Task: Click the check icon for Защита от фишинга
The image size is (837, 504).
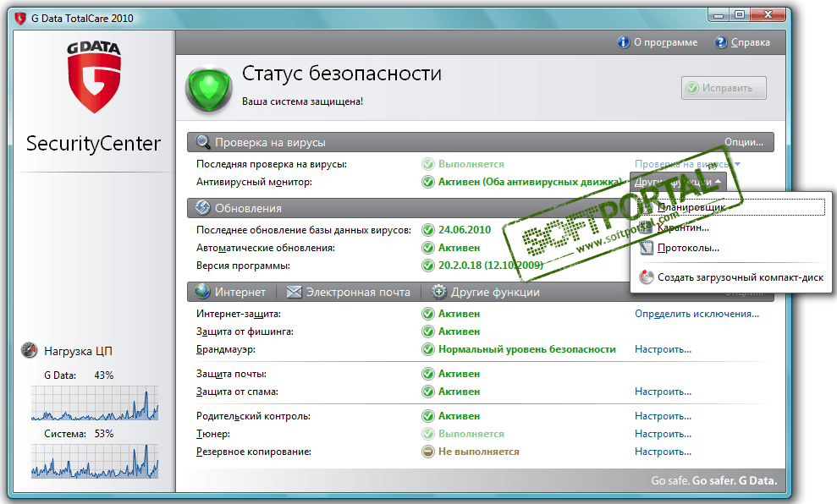Action: coord(428,331)
